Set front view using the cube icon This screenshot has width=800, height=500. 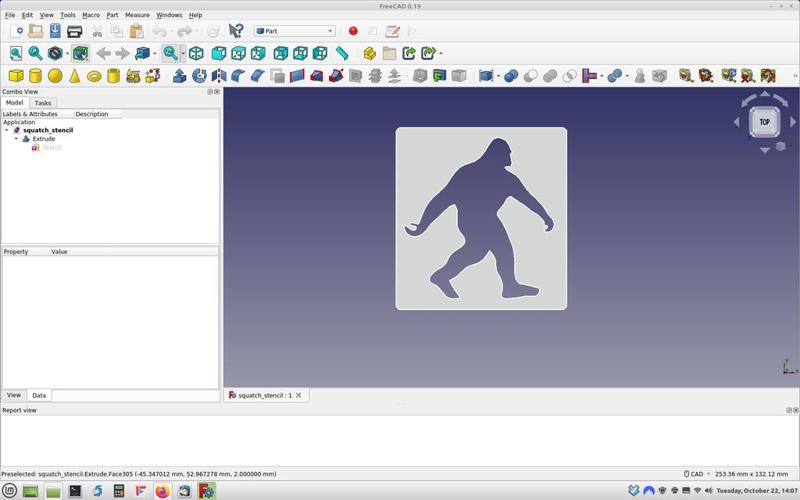219,53
